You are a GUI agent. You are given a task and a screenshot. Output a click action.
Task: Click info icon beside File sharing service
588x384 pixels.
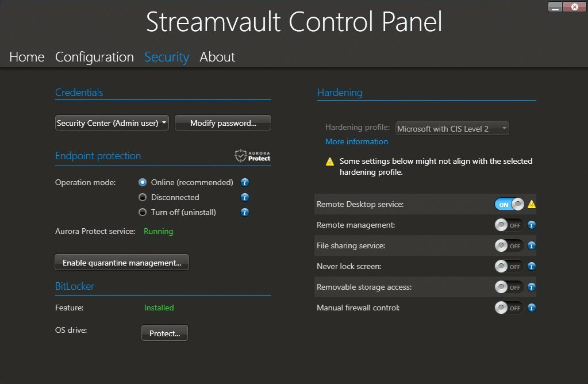click(531, 245)
